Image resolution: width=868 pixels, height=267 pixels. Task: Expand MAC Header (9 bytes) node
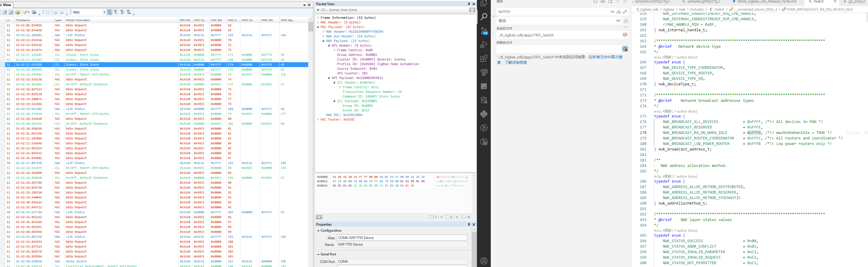tap(318, 22)
